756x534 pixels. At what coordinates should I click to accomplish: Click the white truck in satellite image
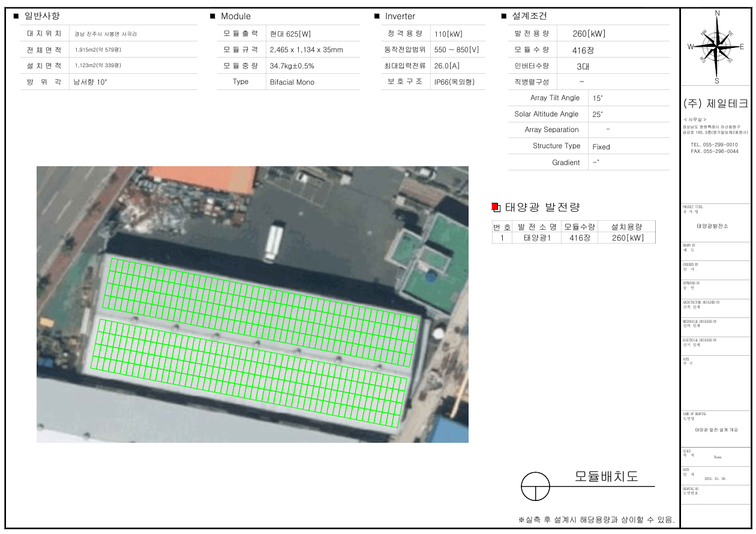pyautogui.click(x=273, y=242)
